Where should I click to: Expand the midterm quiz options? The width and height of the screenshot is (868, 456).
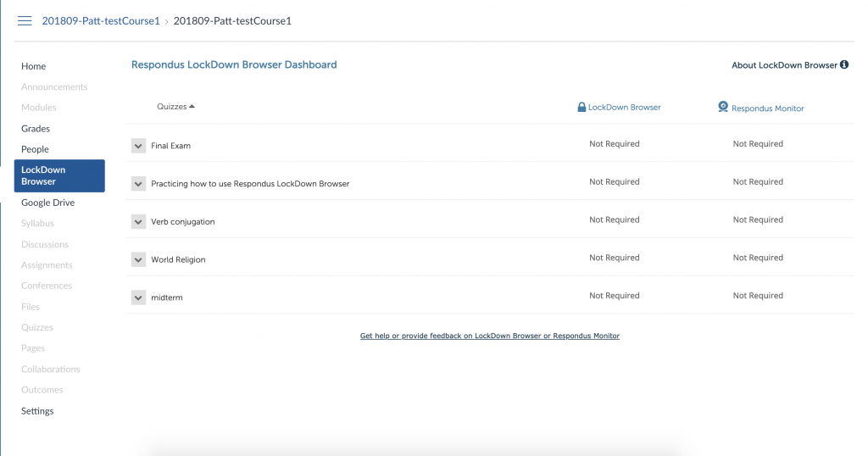pos(139,298)
